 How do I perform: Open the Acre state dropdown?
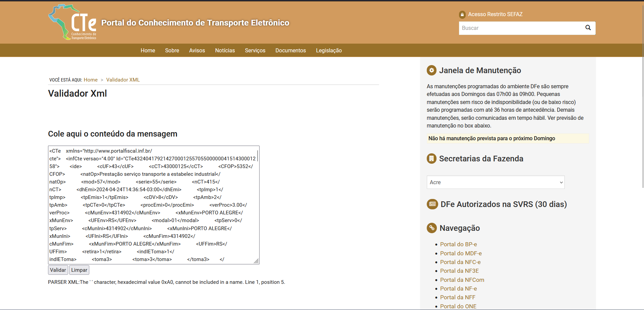[495, 182]
